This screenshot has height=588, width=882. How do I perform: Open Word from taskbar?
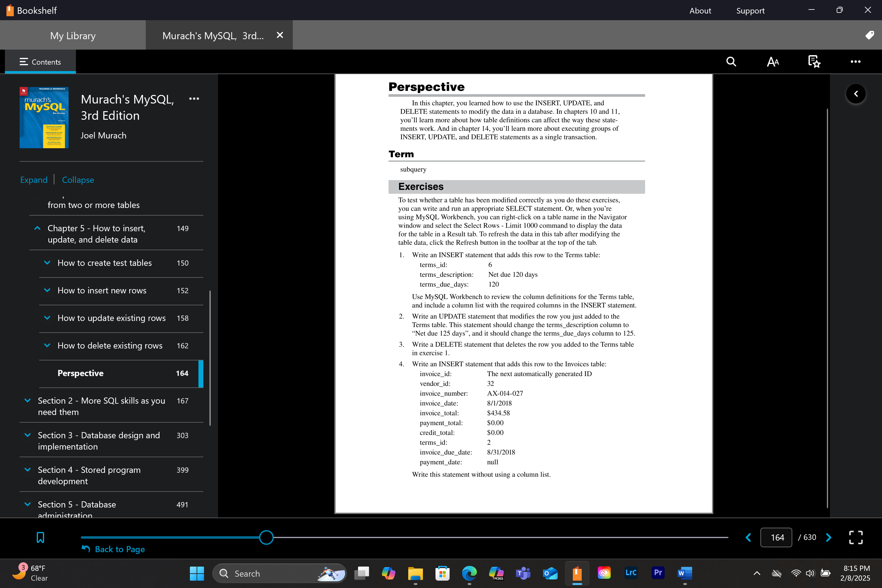click(x=685, y=573)
